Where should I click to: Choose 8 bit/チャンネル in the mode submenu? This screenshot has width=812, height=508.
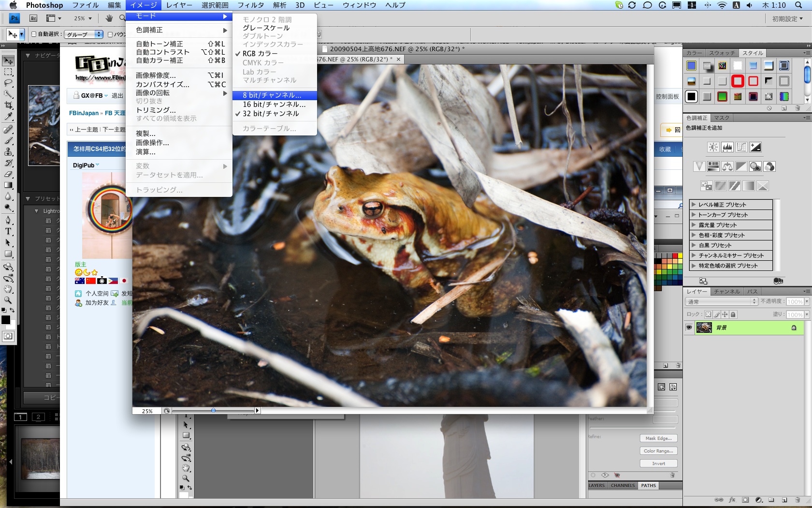pos(275,95)
